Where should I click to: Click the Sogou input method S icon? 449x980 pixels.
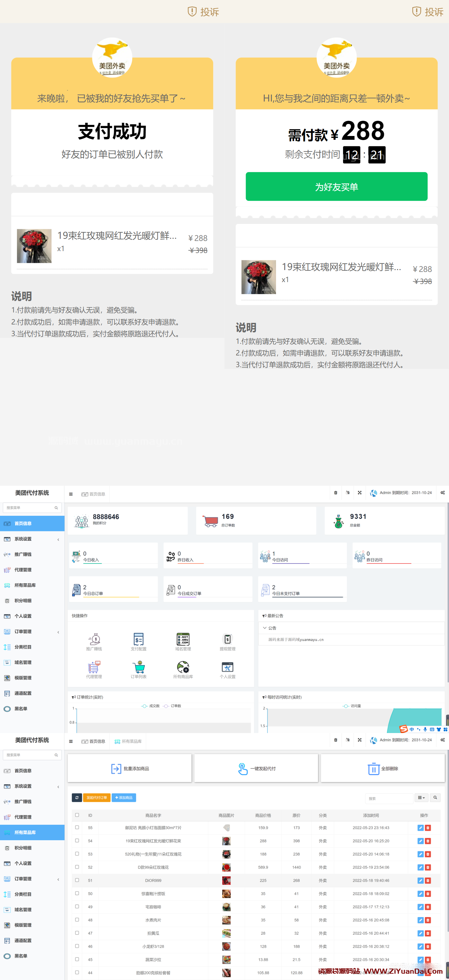(403, 729)
